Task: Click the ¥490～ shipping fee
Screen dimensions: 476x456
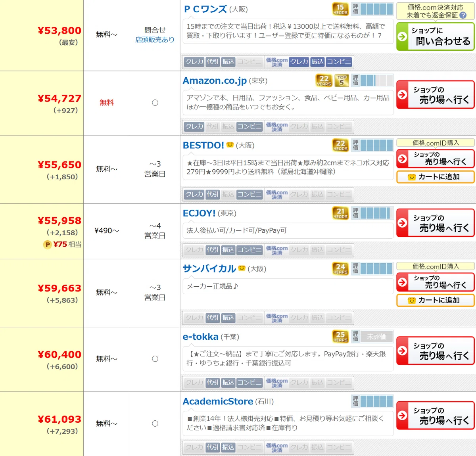Action: [107, 231]
